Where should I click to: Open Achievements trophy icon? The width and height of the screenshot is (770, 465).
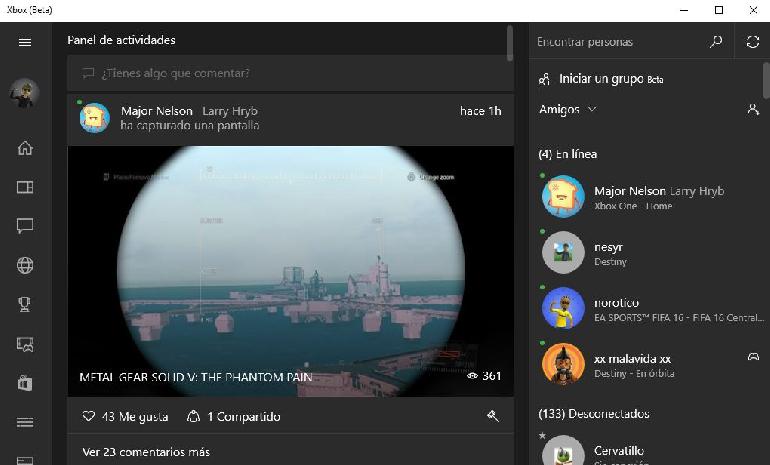coord(25,304)
